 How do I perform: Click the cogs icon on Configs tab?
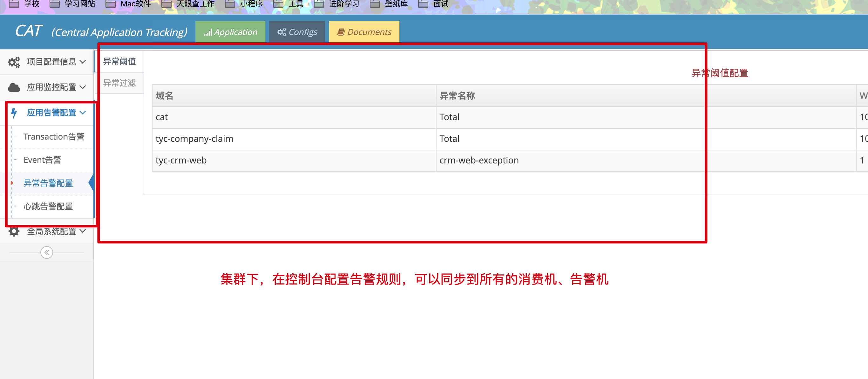tap(282, 32)
